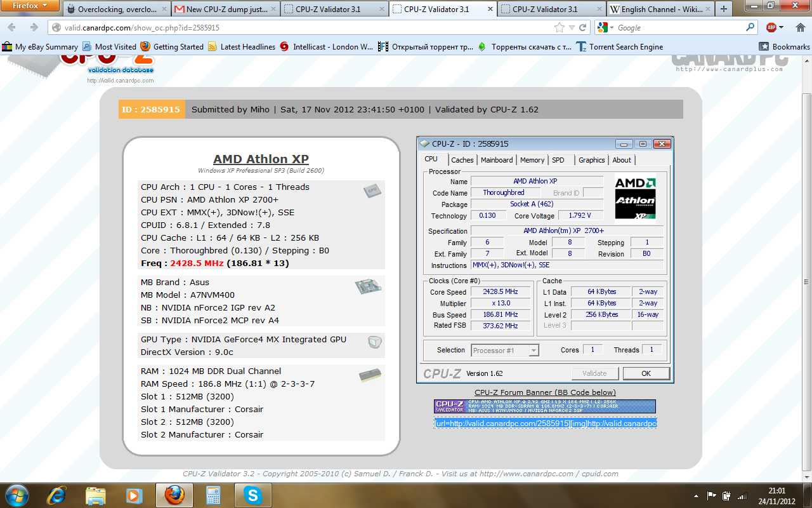812x508 pixels.
Task: Switch to Firefox in the taskbar
Action: (174, 495)
